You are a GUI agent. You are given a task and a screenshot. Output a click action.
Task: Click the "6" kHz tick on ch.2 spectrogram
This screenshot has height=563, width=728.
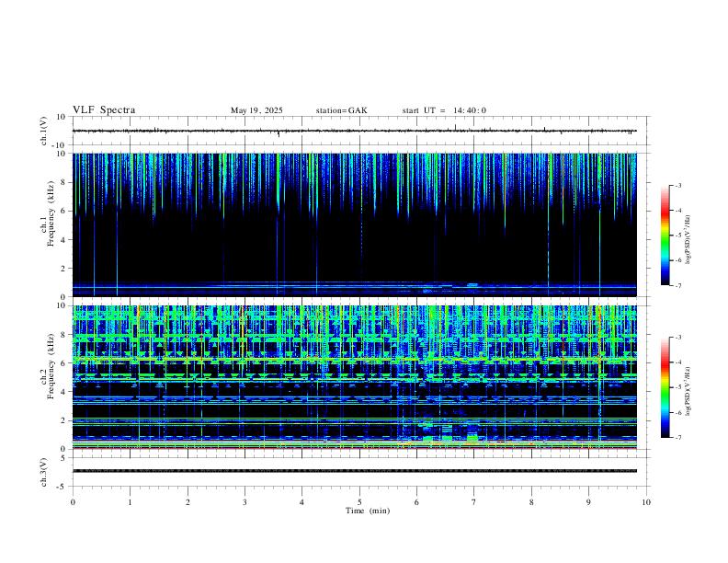(64, 363)
